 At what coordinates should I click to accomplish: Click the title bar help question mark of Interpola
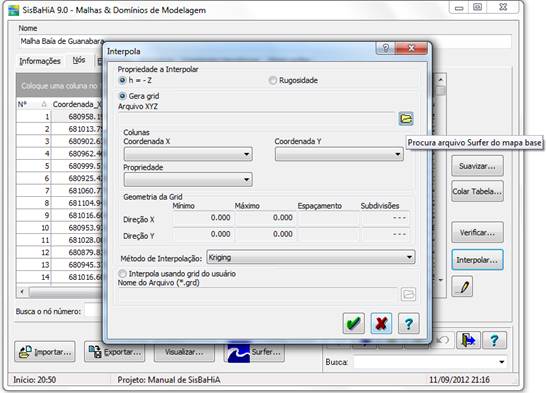(385, 48)
